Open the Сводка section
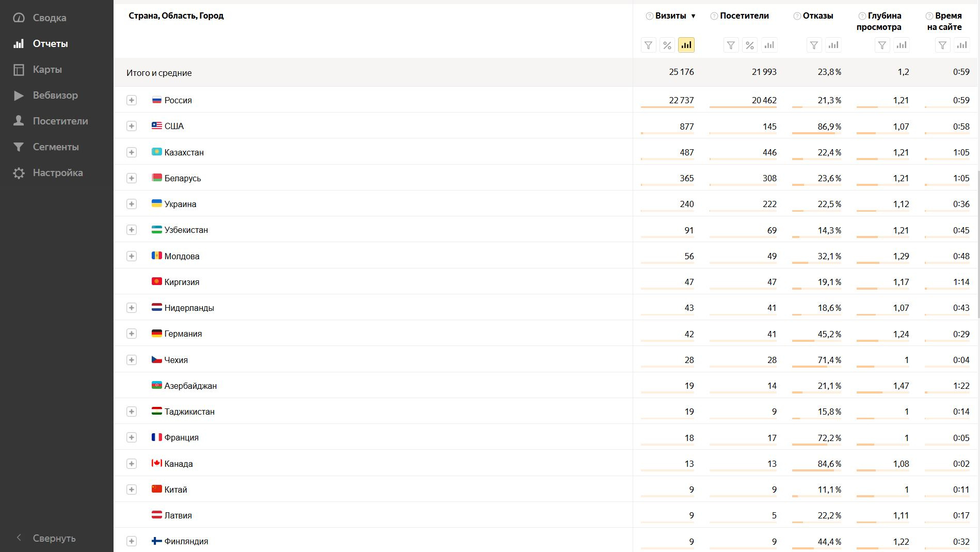This screenshot has height=552, width=980. pos(49,18)
